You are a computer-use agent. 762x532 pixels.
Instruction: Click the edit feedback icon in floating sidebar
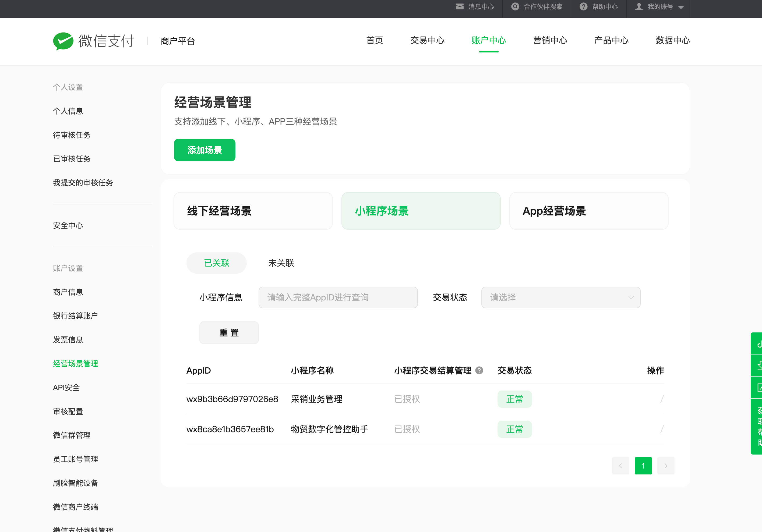pos(759,387)
